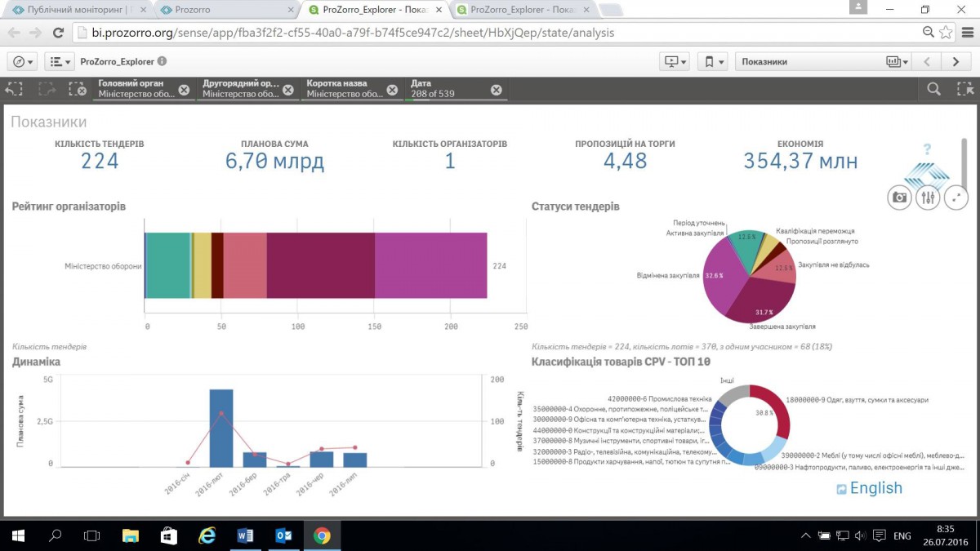The width and height of the screenshot is (980, 551).
Task: Take a snapshot with the camera icon
Action: [899, 198]
